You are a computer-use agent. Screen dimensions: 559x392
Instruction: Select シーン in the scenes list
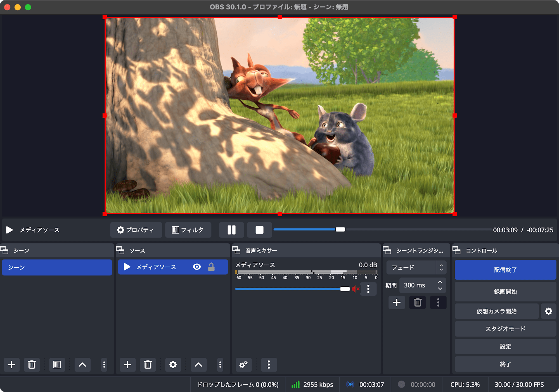pos(57,267)
